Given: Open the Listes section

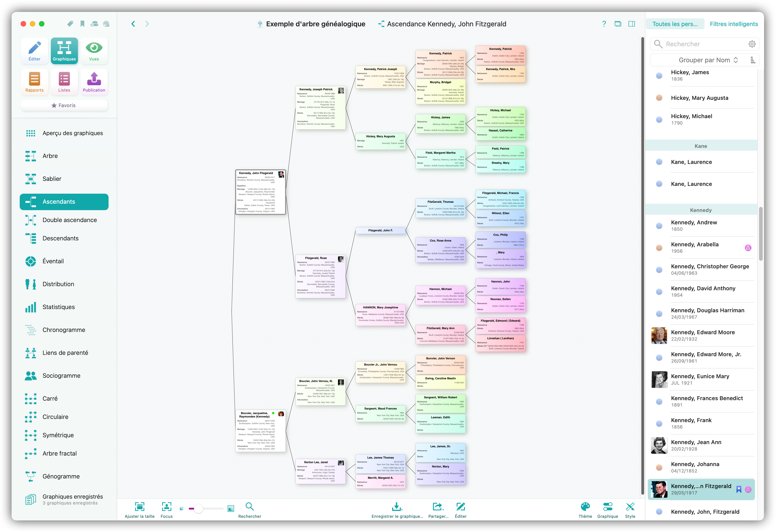Looking at the screenshot, I should [x=64, y=82].
